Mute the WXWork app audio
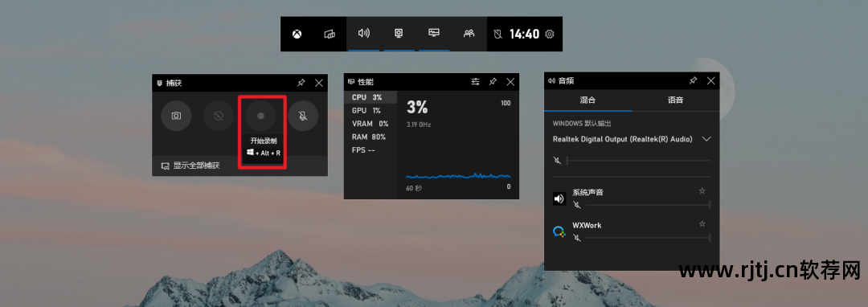Viewport: 868px width, 307px height. click(577, 238)
